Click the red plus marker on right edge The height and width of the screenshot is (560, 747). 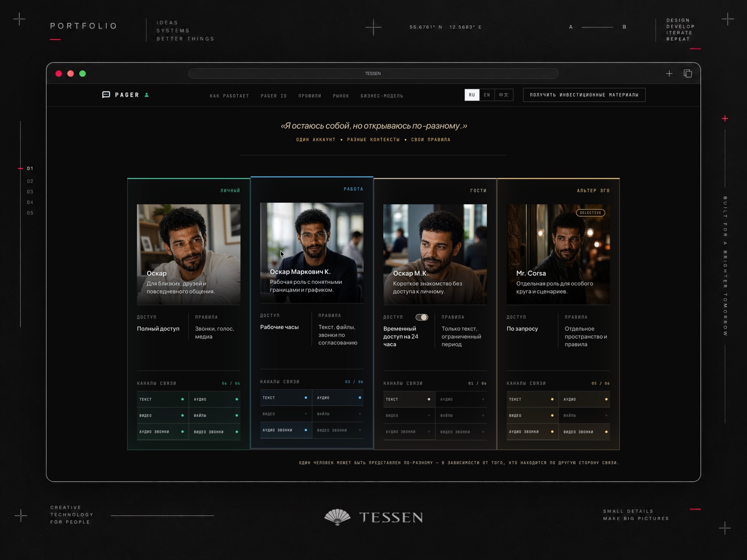pos(725,119)
